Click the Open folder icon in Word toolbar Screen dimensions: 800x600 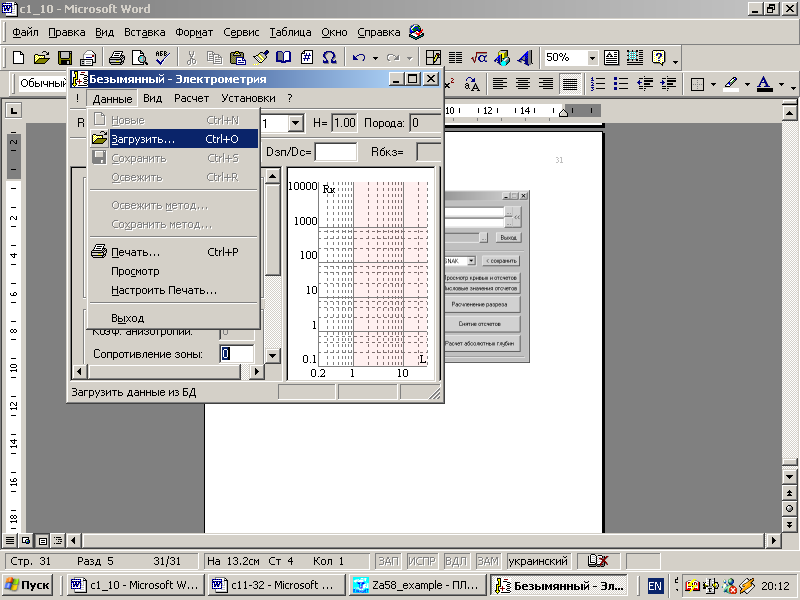pyautogui.click(x=41, y=58)
